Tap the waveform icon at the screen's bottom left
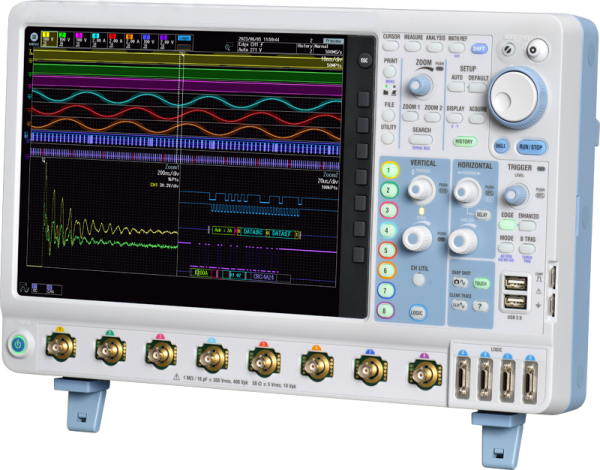Screen dimensions: 600x470 click(x=24, y=287)
